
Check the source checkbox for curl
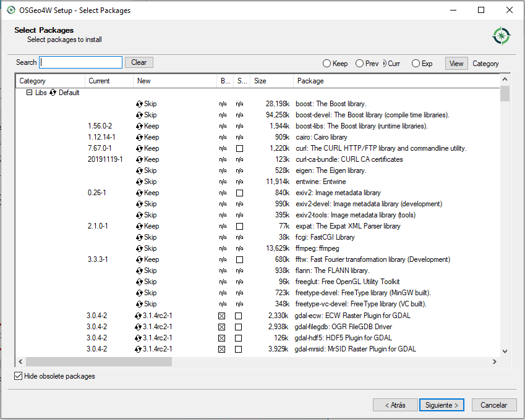239,148
